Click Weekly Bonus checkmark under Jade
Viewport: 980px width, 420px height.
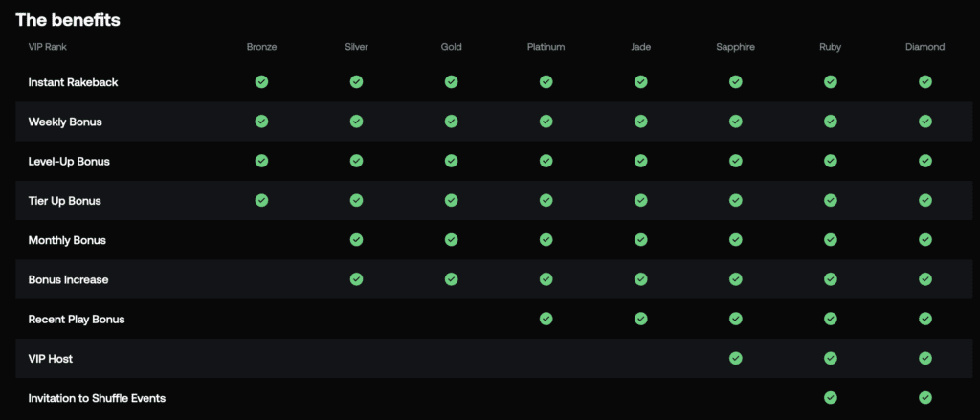(x=640, y=122)
